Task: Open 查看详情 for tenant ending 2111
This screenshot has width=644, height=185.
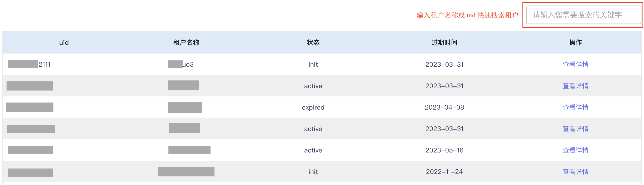Action: (575, 64)
